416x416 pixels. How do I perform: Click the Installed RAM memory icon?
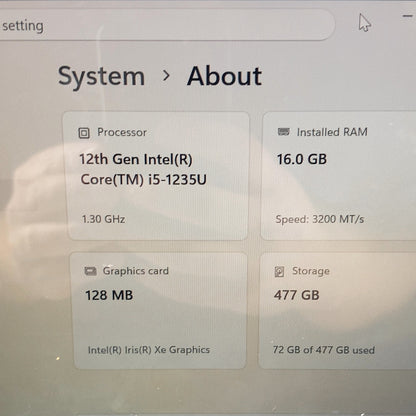(284, 132)
